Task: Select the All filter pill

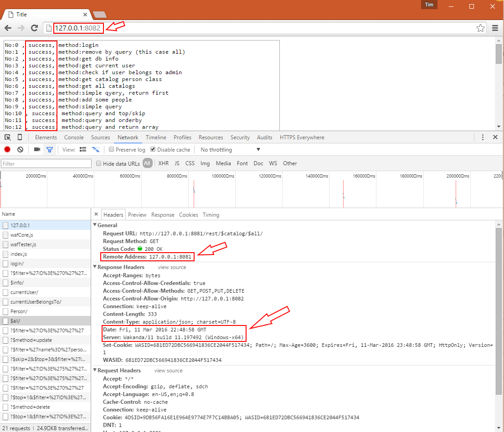Action: 147,163
